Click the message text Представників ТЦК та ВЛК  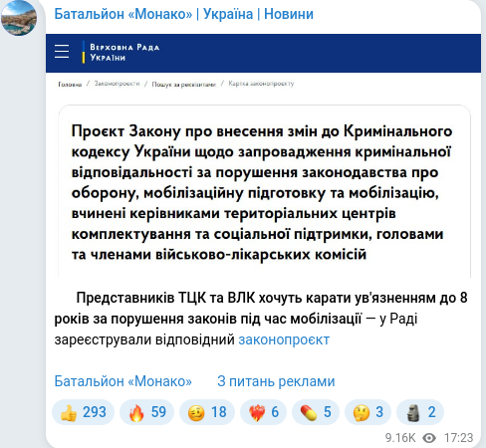click(x=165, y=298)
